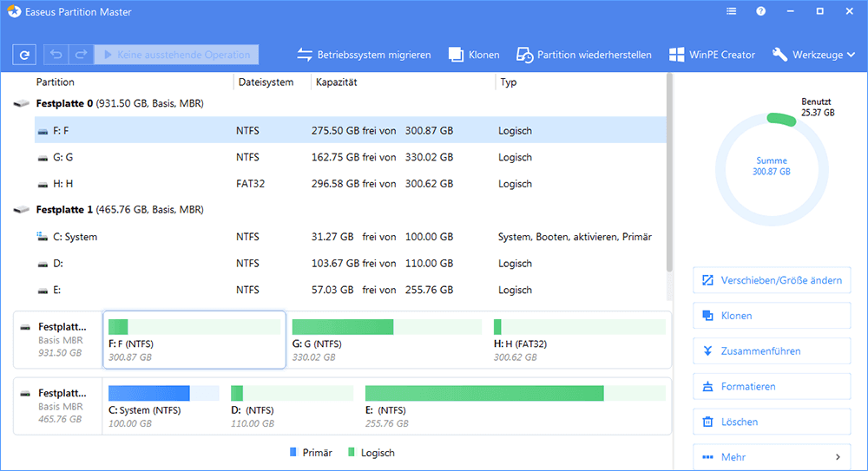868x471 pixels.
Task: Click the Logisch green legend swatch
Action: [x=351, y=452]
